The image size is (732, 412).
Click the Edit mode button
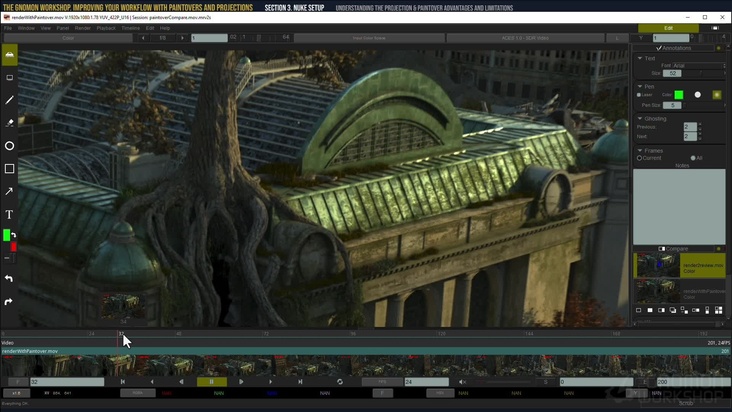tap(668, 28)
